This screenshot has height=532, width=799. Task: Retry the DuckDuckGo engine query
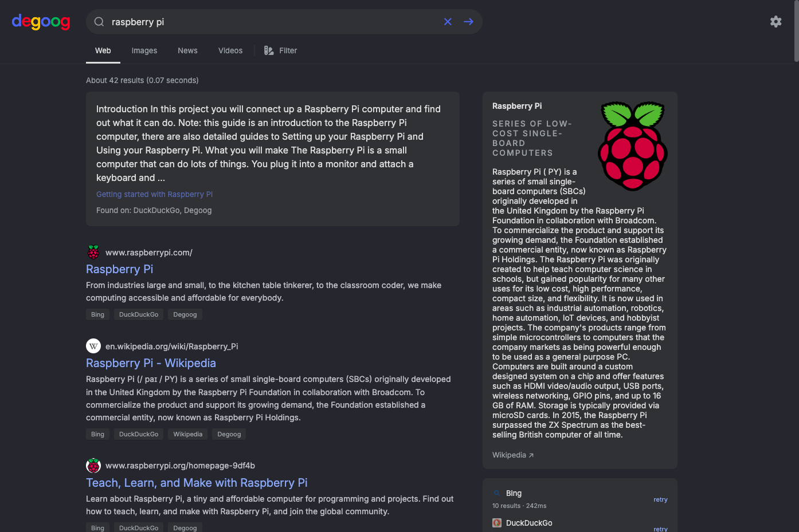660,529
